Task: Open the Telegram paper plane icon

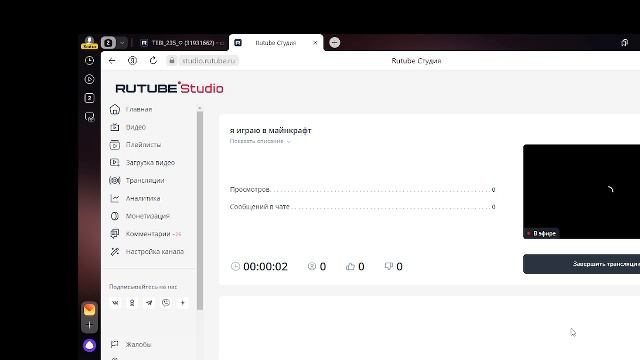Action: (x=149, y=303)
